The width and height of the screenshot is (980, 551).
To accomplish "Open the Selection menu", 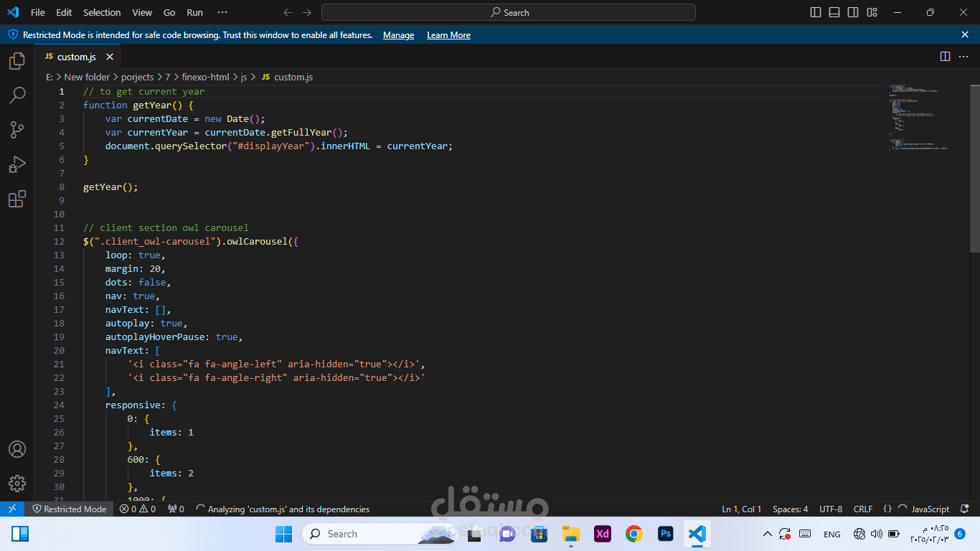I will coord(102,12).
